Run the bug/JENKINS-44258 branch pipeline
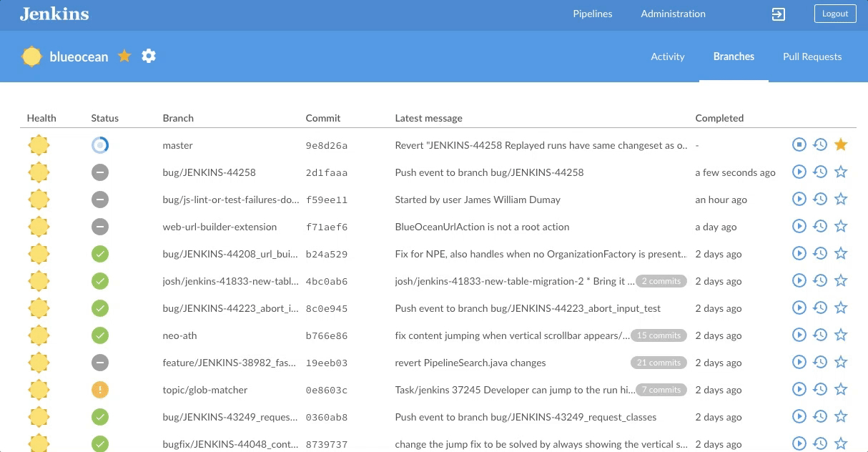This screenshot has width=868, height=452. tap(799, 172)
